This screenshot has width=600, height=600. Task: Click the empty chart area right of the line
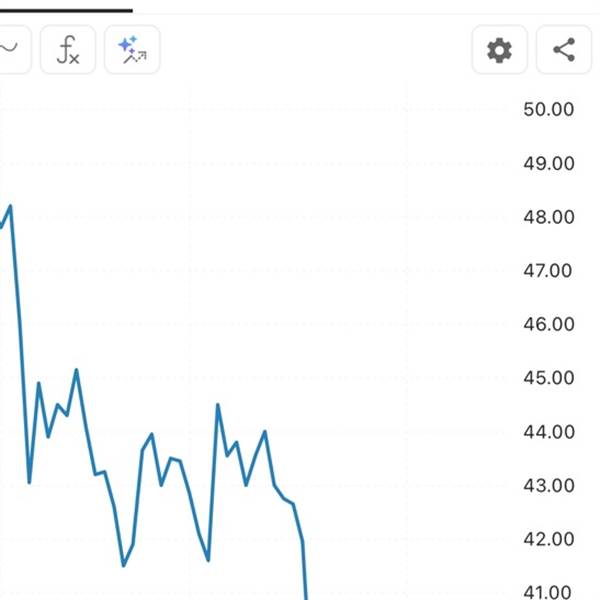[409, 344]
